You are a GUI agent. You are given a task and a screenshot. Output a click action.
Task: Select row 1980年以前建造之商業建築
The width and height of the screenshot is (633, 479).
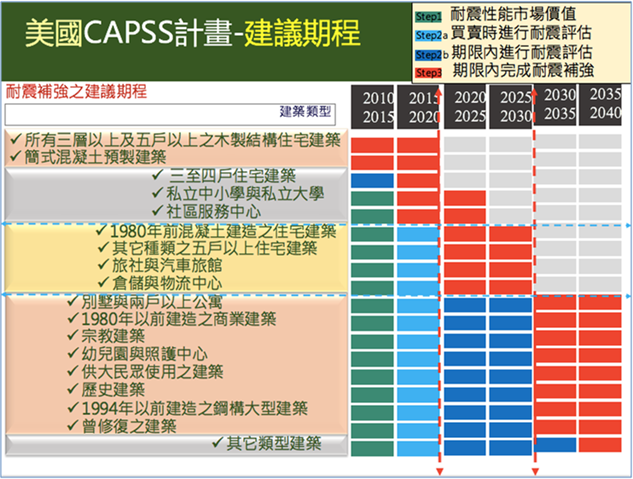[172, 319]
